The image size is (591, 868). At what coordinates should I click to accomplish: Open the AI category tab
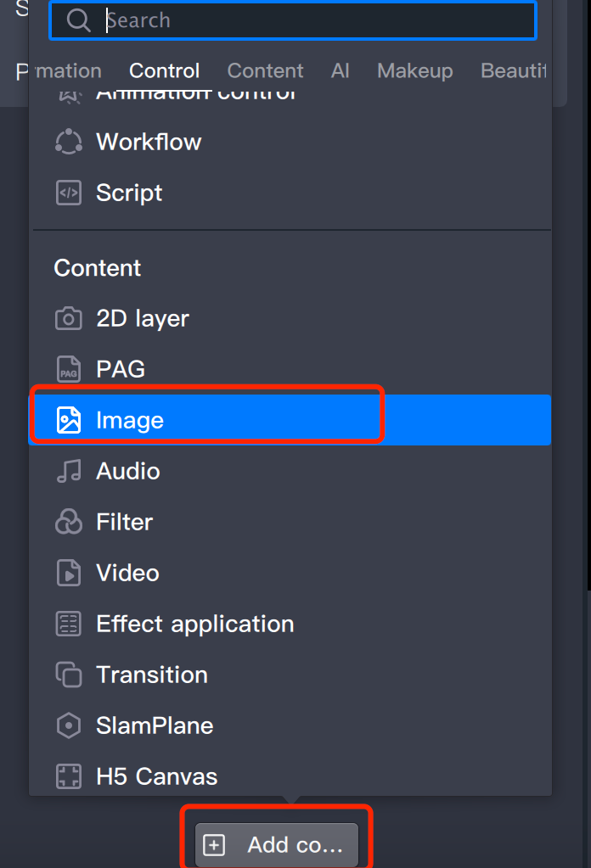(341, 71)
